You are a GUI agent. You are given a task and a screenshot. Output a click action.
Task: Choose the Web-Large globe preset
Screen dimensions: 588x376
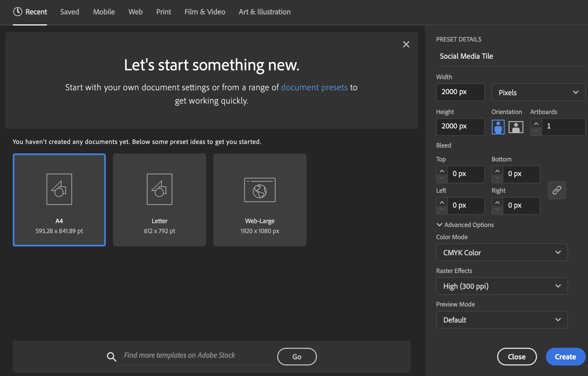[x=260, y=200]
